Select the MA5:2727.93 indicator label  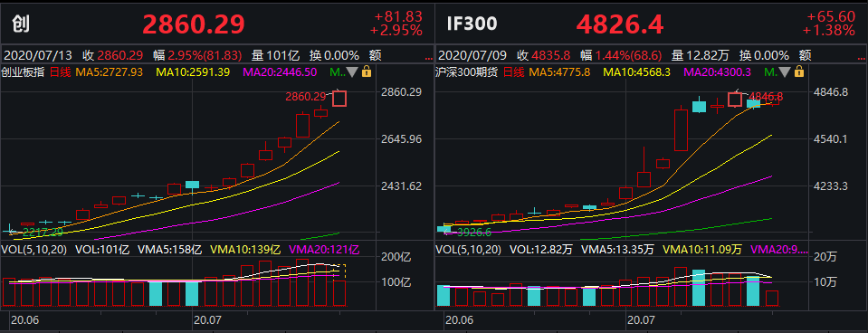click(109, 71)
